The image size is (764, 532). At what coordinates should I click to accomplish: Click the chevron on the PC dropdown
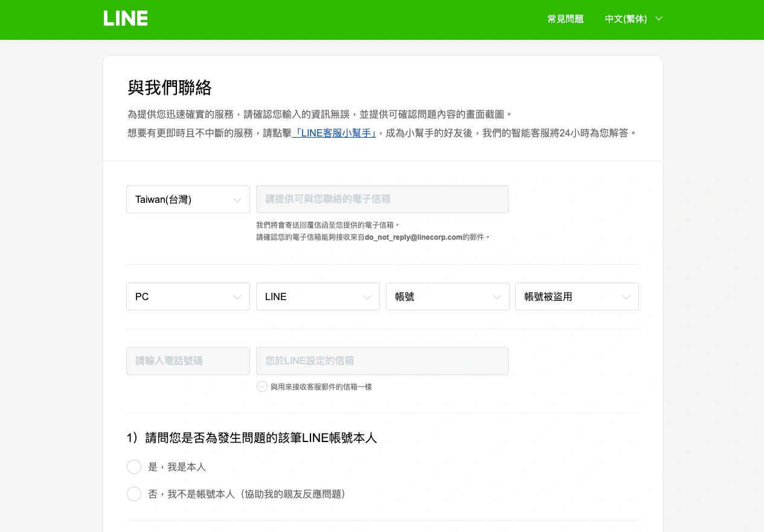point(237,296)
